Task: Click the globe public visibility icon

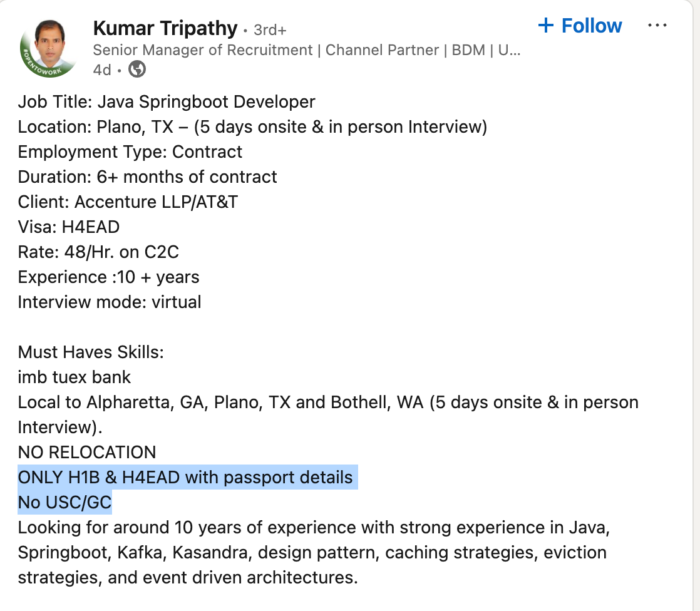Action: pyautogui.click(x=137, y=69)
